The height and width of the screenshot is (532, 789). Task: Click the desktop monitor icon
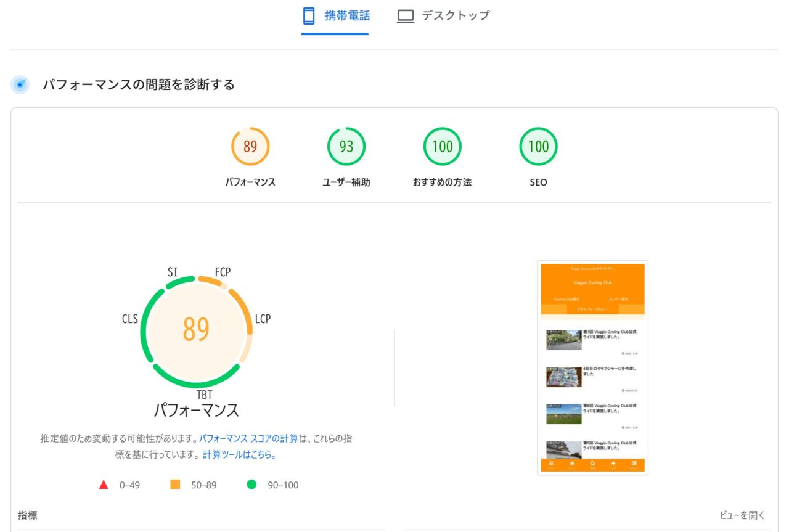[405, 16]
